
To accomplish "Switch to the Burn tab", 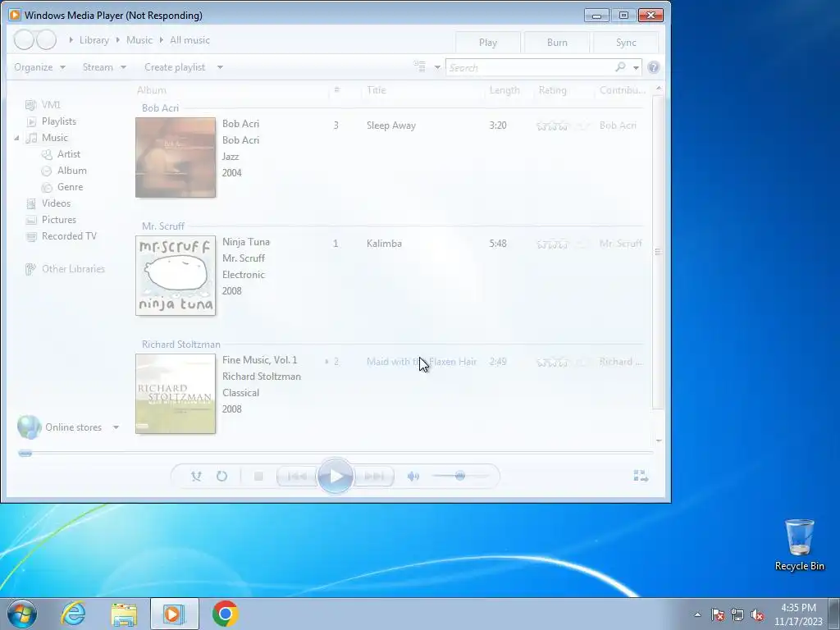I will tap(557, 43).
